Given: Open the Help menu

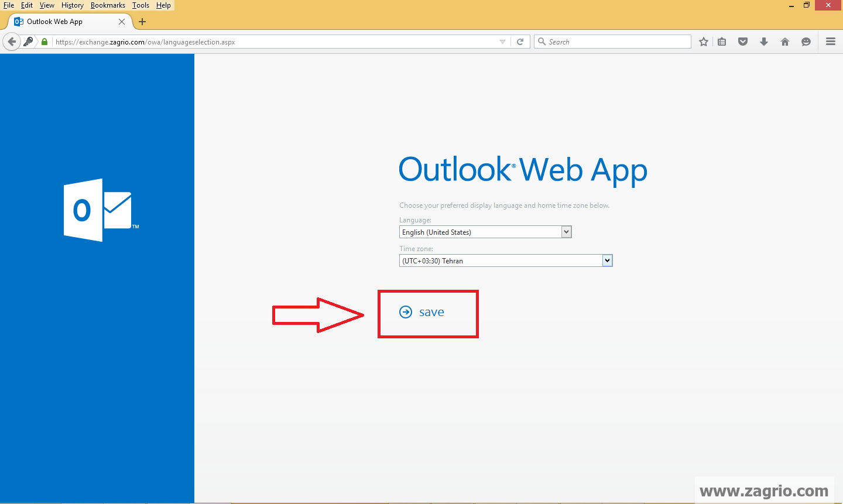Looking at the screenshot, I should (x=163, y=5).
